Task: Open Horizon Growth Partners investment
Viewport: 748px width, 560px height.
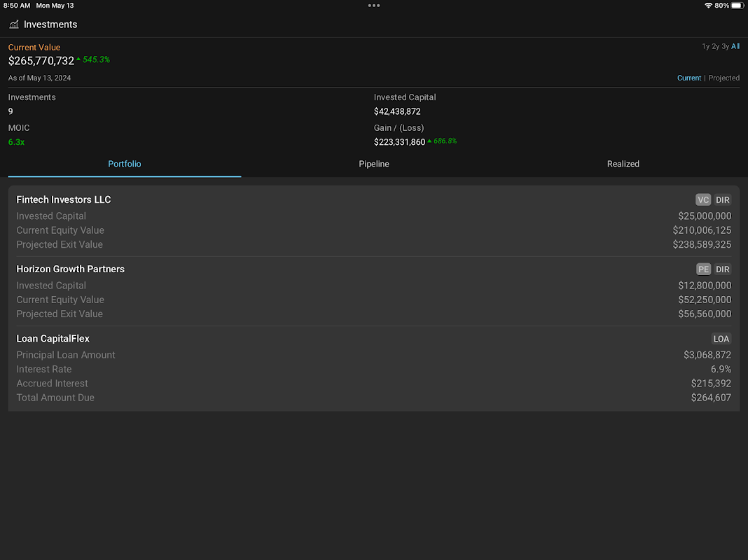Action: [374, 291]
